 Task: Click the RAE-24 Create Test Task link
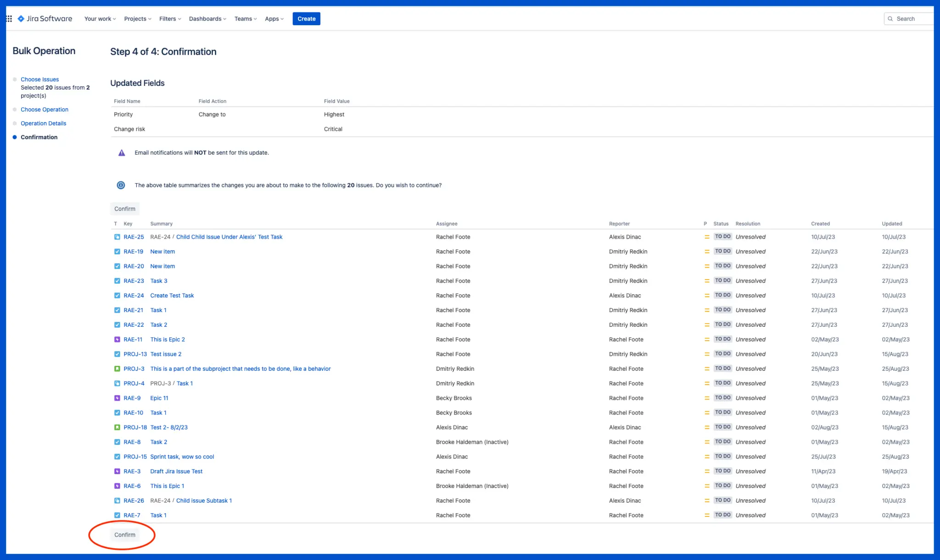172,295
